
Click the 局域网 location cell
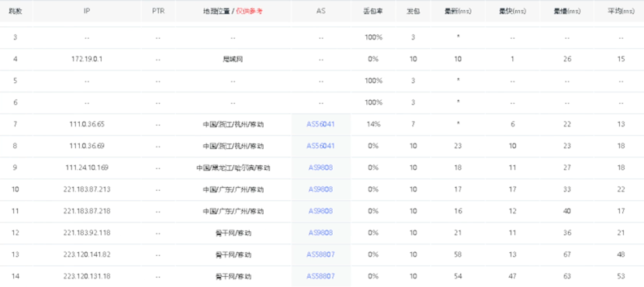coord(233,59)
